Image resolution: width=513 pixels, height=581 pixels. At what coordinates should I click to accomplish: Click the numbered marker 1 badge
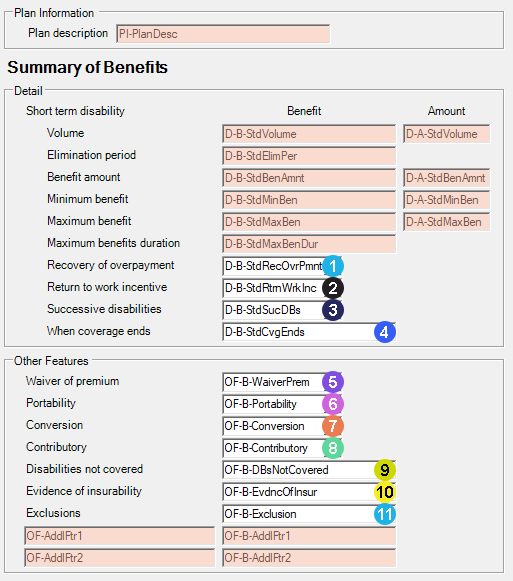333,266
